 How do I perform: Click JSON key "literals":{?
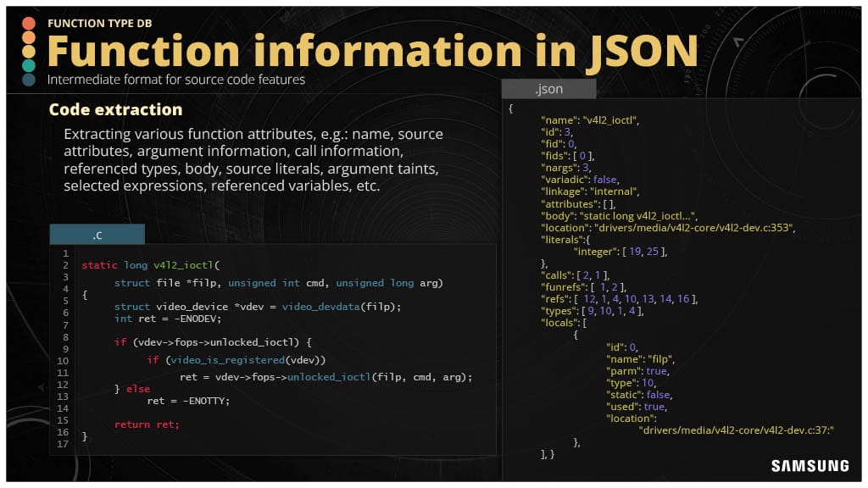click(565, 240)
